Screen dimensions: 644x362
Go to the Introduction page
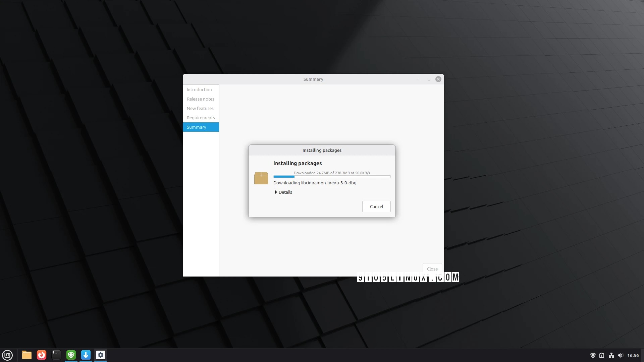click(x=199, y=89)
